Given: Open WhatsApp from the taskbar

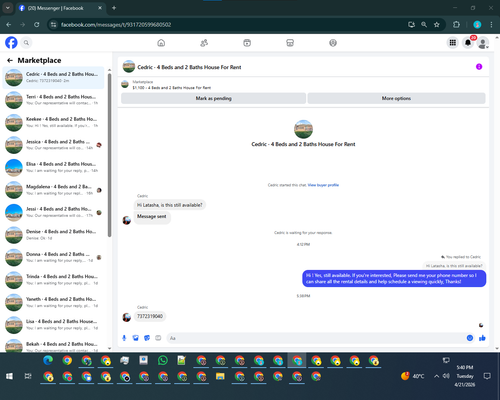Looking at the screenshot, I should tap(163, 360).
